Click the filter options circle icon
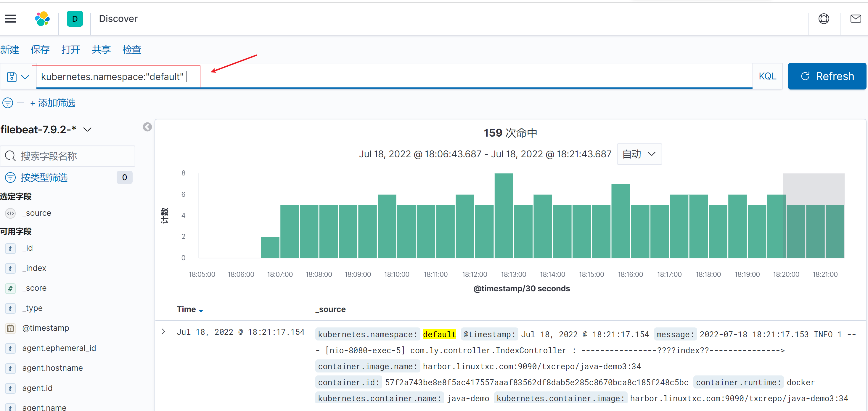 click(8, 103)
